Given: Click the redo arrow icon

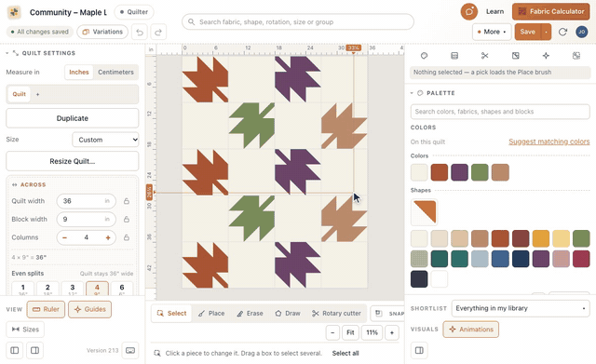Looking at the screenshot, I should (x=158, y=32).
